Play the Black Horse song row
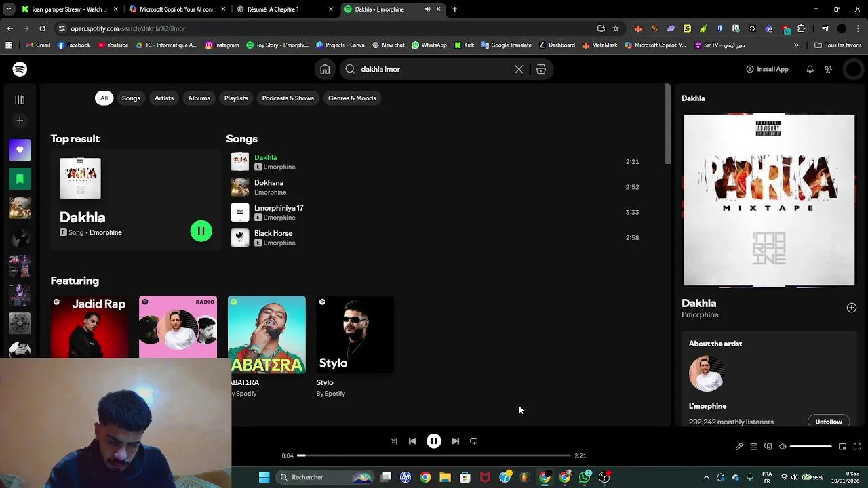 434,238
